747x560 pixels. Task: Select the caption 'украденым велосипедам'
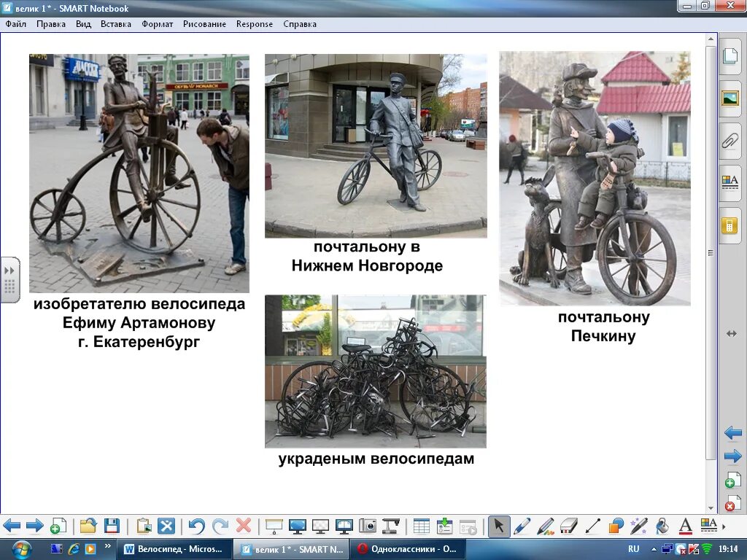[x=376, y=459]
